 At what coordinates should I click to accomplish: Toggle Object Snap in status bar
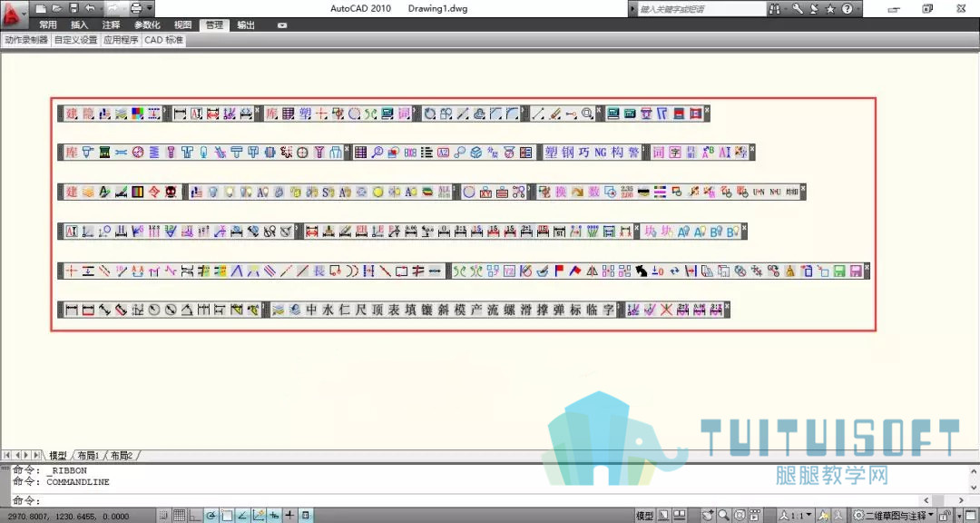click(227, 516)
